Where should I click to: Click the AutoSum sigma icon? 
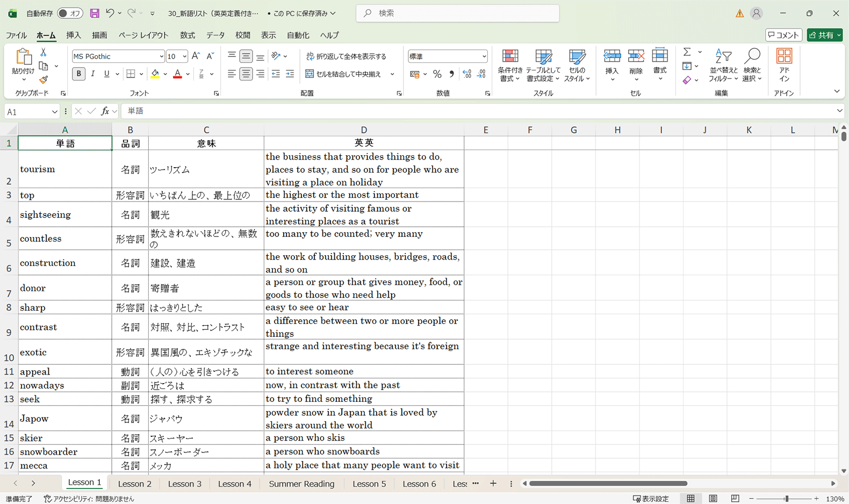[x=687, y=52]
